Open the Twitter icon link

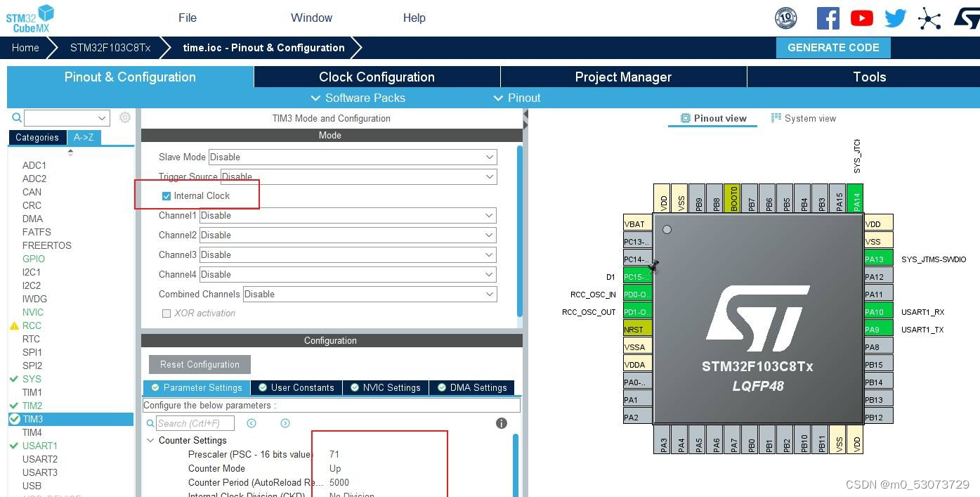[x=895, y=18]
